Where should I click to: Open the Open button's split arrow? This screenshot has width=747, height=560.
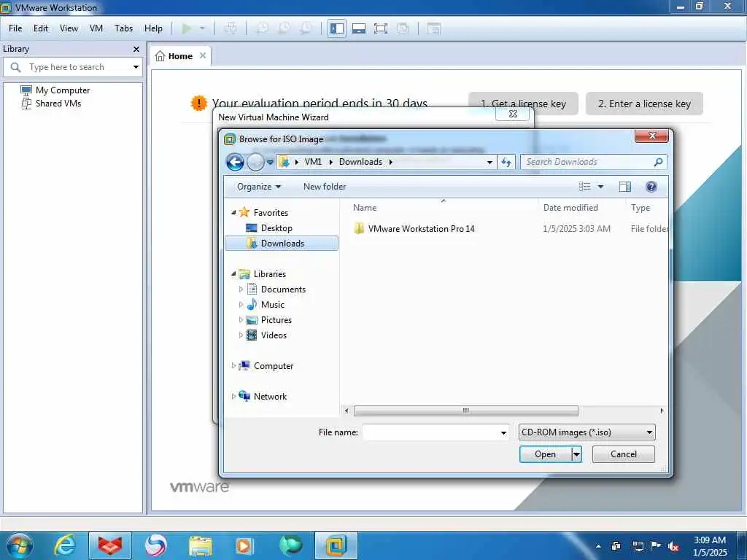(x=576, y=454)
